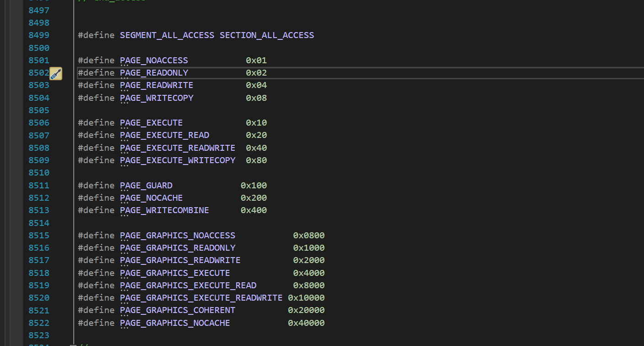The image size is (644, 346).
Task: Click the value 0x20000
Action: (306, 310)
